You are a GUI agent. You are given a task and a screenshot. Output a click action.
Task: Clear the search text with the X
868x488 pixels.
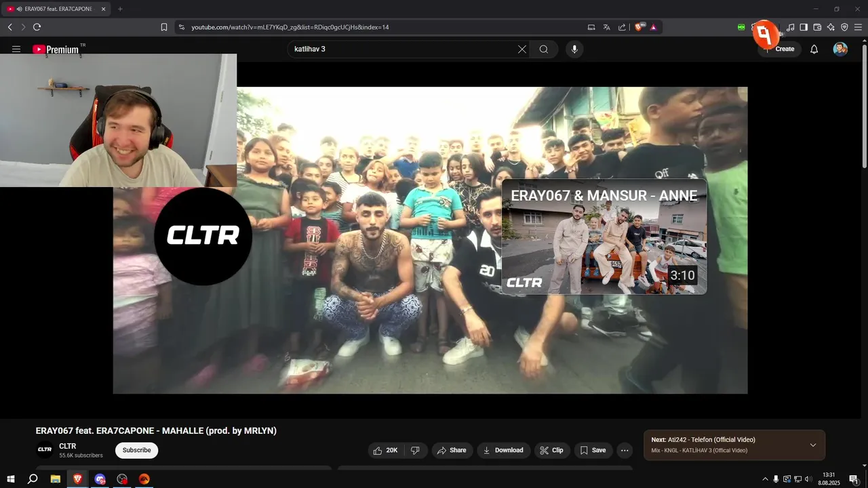click(x=522, y=49)
